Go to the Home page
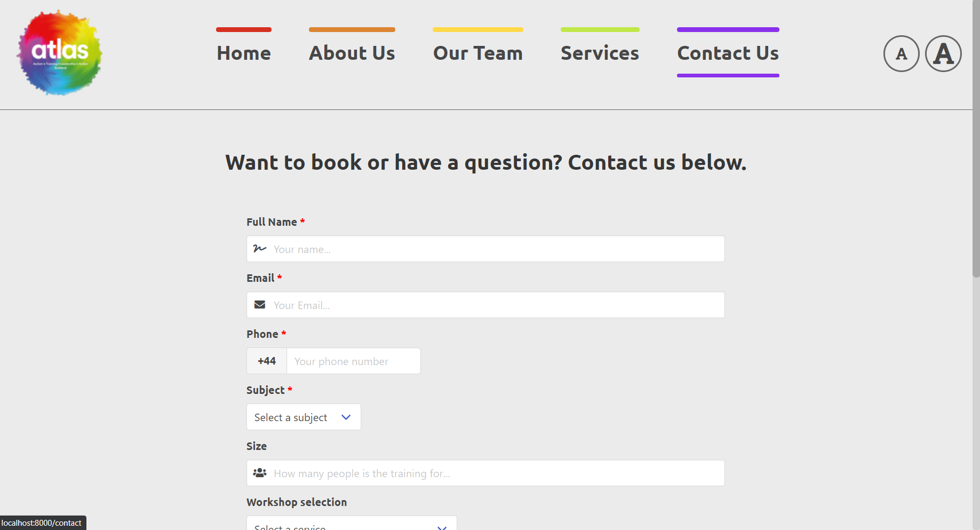The image size is (980, 530). point(244,53)
